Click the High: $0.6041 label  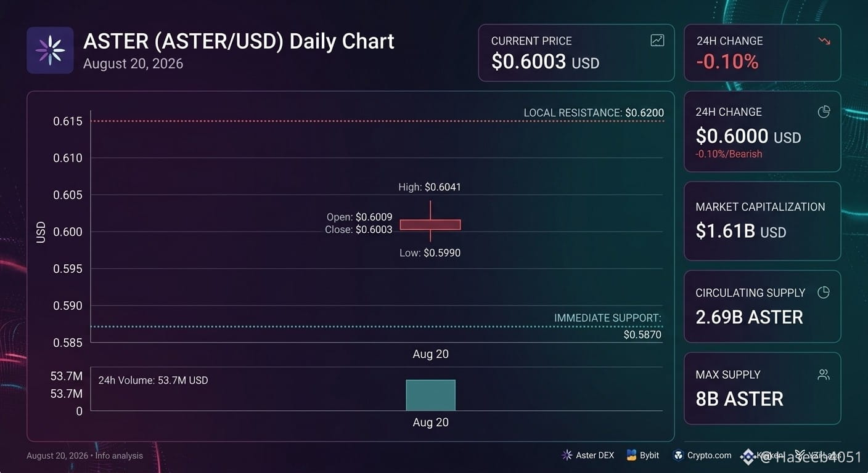point(430,187)
